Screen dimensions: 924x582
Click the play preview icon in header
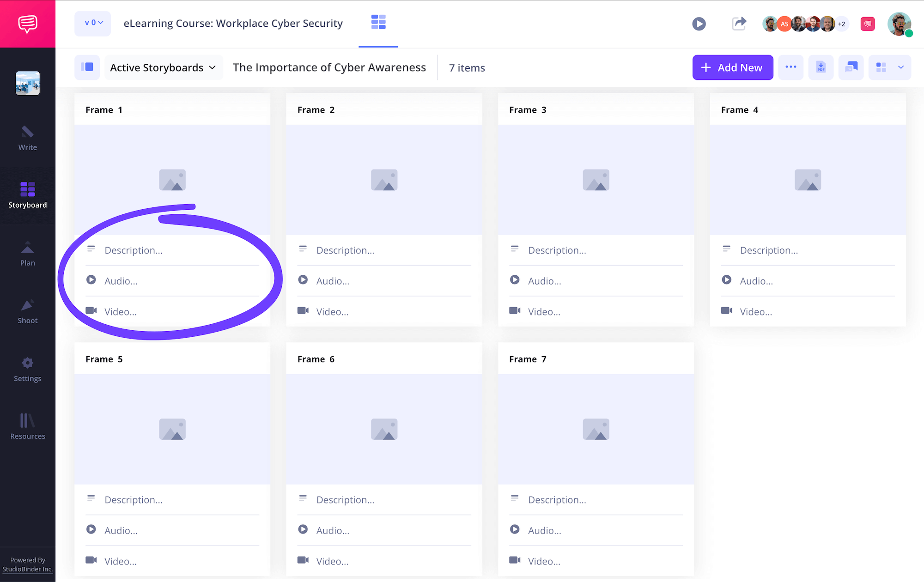point(699,24)
